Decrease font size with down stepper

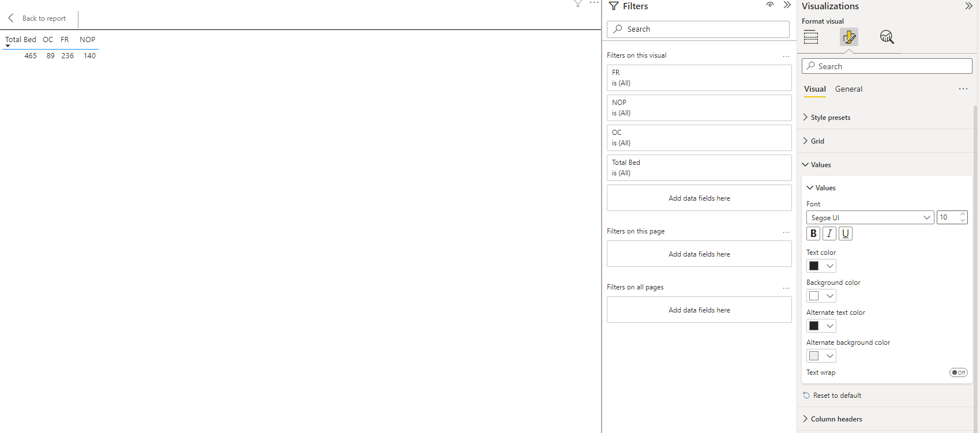(963, 220)
